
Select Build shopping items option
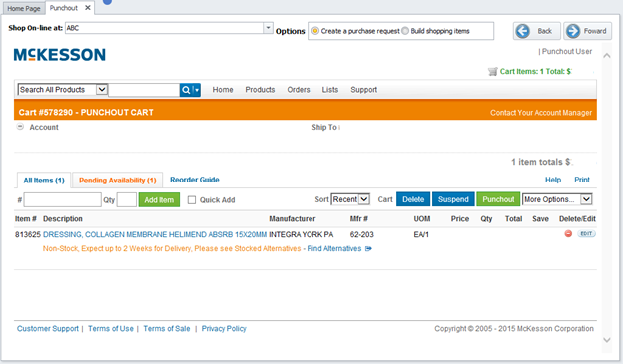(x=405, y=31)
